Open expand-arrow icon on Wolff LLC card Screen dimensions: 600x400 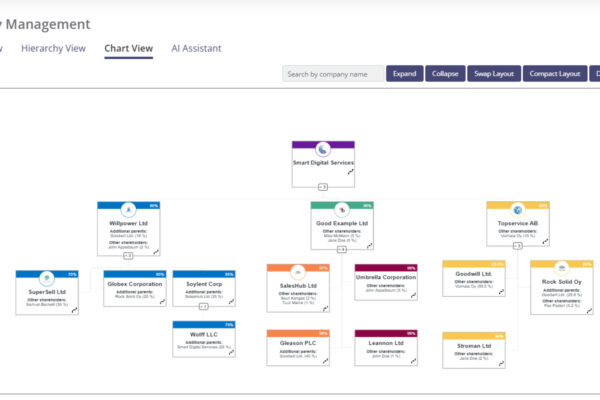point(232,352)
